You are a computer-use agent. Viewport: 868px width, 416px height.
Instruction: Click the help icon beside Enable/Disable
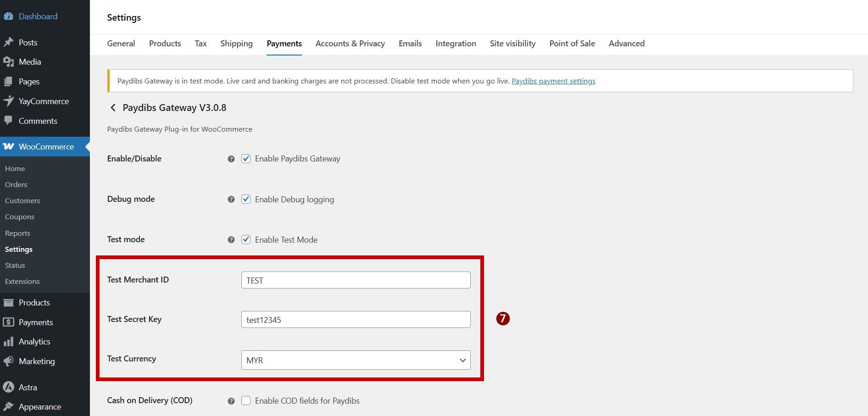click(x=231, y=159)
